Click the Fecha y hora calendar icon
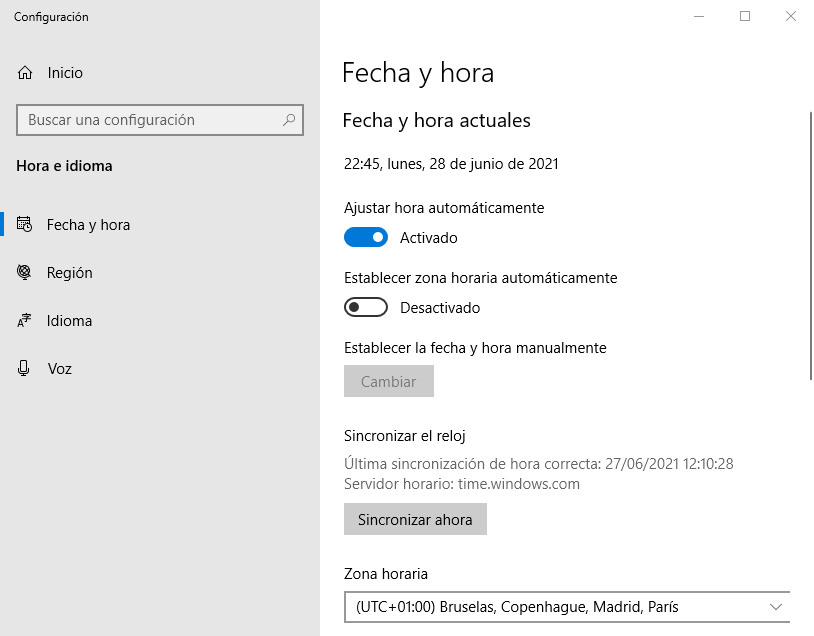This screenshot has width=814, height=636. click(x=25, y=225)
